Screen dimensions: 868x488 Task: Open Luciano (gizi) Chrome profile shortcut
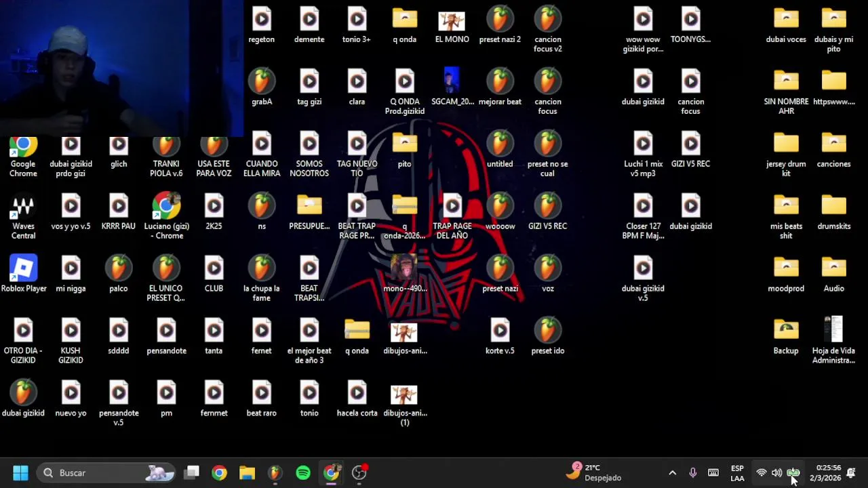coord(166,218)
